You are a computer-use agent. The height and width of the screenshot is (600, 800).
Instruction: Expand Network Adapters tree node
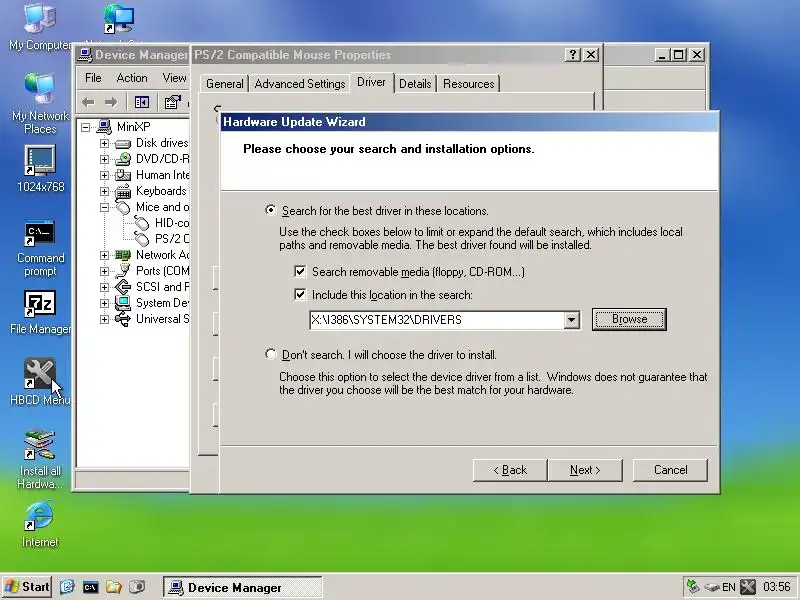[104, 255]
